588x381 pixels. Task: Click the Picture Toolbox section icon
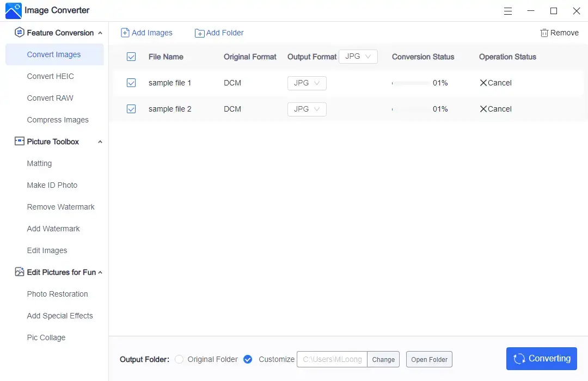click(x=20, y=142)
